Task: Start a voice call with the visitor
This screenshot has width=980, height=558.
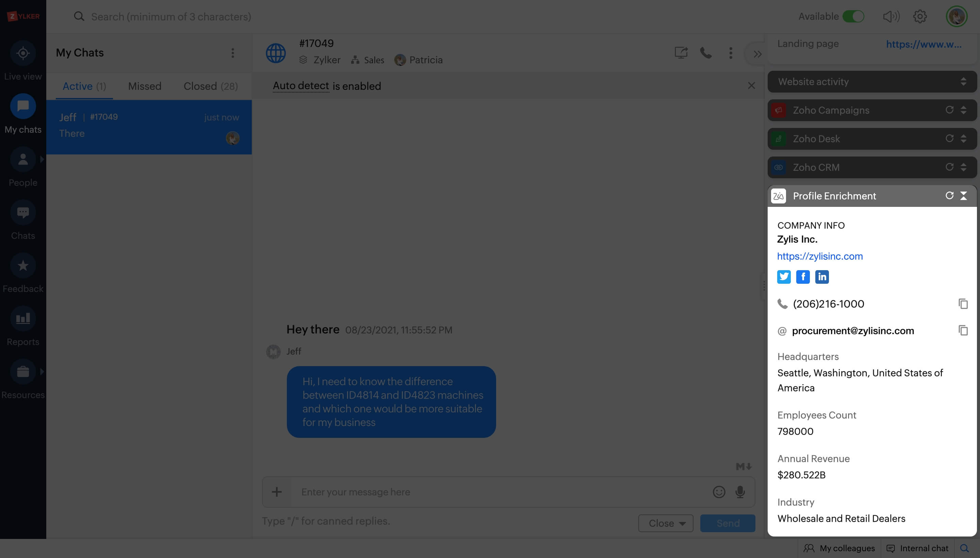Action: 706,53
